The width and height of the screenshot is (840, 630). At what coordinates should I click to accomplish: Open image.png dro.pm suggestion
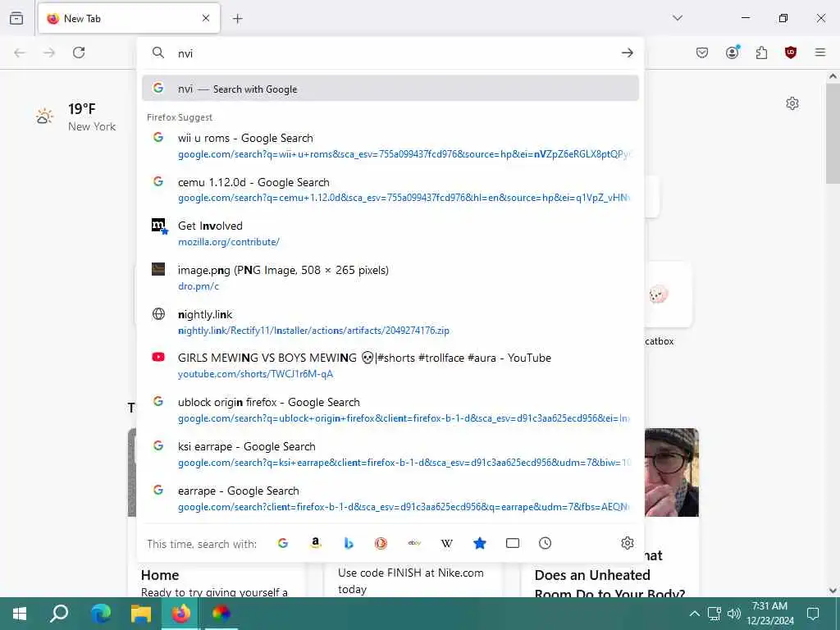point(390,277)
